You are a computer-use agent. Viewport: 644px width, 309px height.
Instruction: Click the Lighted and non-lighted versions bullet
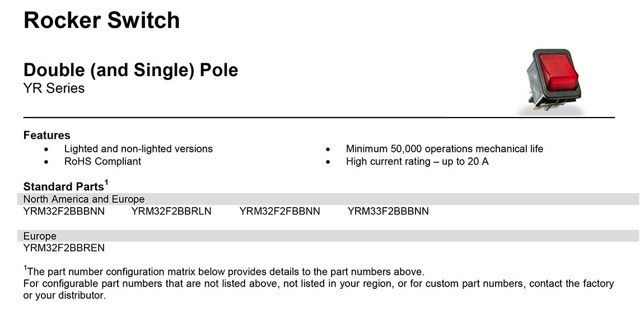click(x=138, y=149)
